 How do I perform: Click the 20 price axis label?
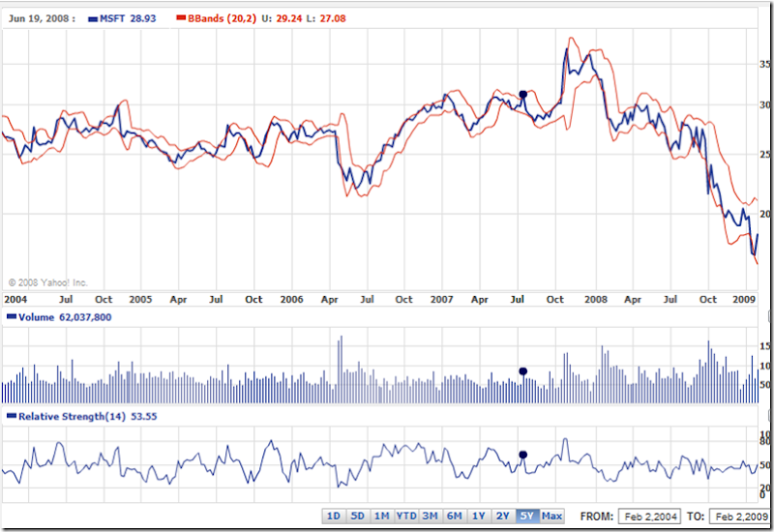point(765,214)
